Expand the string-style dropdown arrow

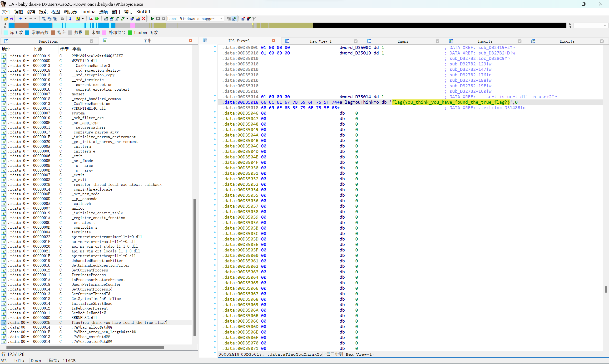(x=127, y=19)
